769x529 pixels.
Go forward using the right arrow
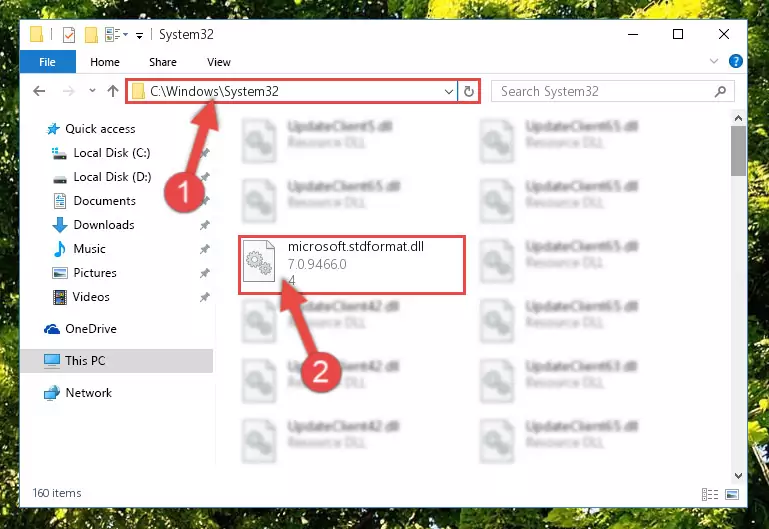(x=69, y=91)
